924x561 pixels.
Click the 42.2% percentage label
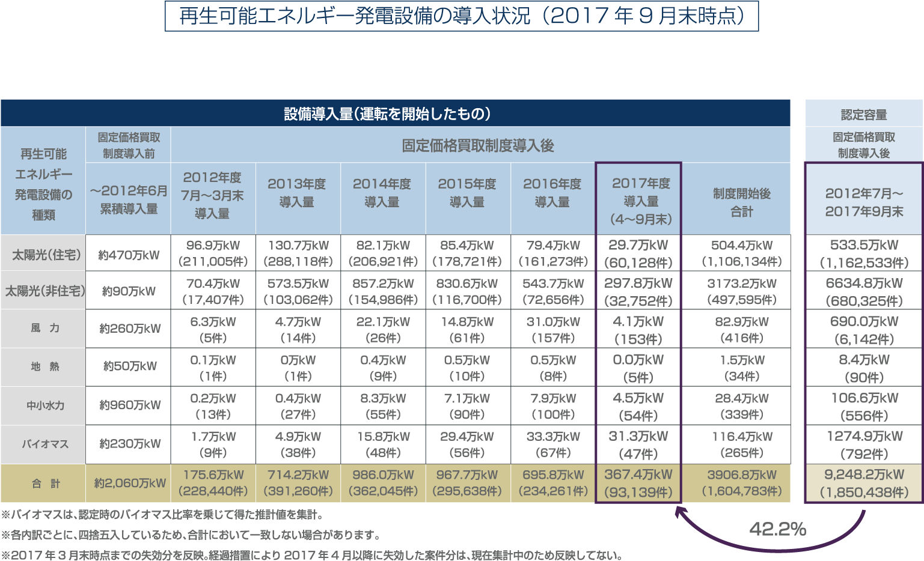[x=777, y=529]
